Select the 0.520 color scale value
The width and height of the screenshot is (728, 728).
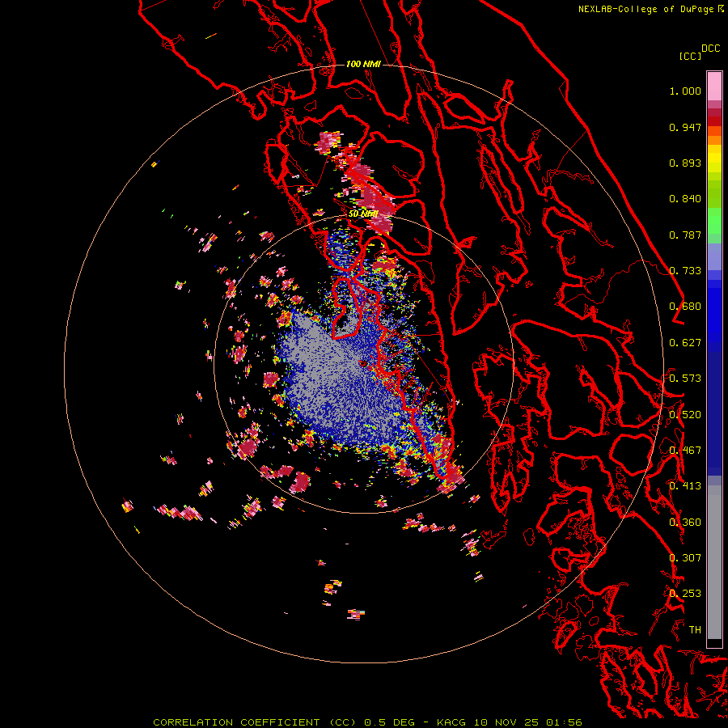(x=685, y=415)
